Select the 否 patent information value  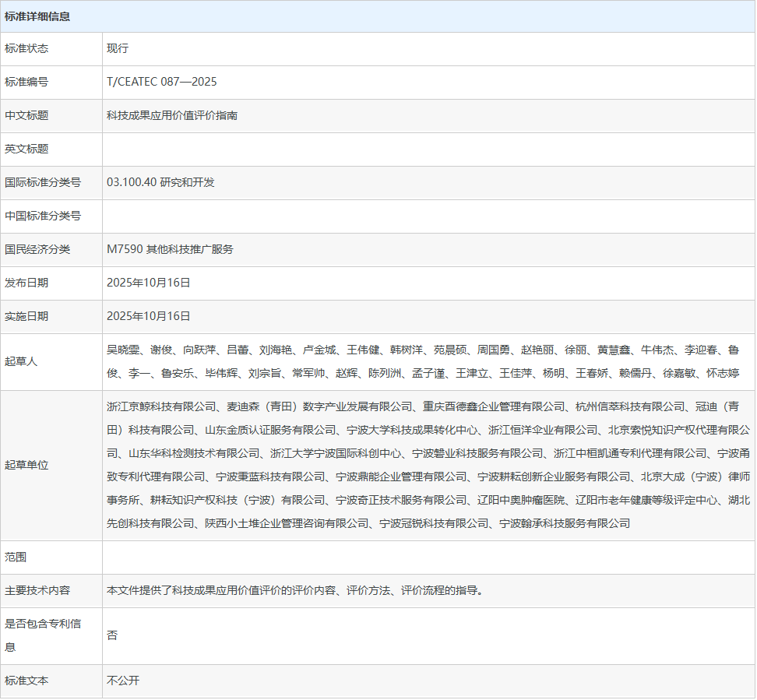[x=112, y=635]
